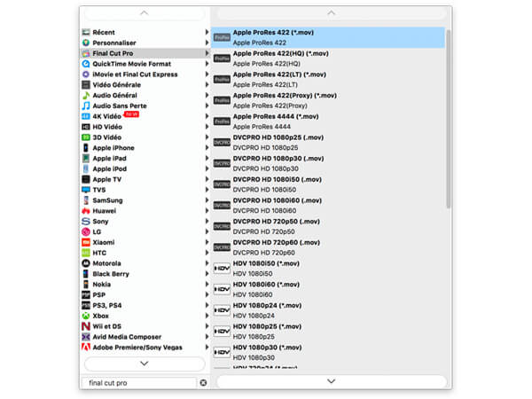Clear the search field with the X icon

(x=203, y=383)
